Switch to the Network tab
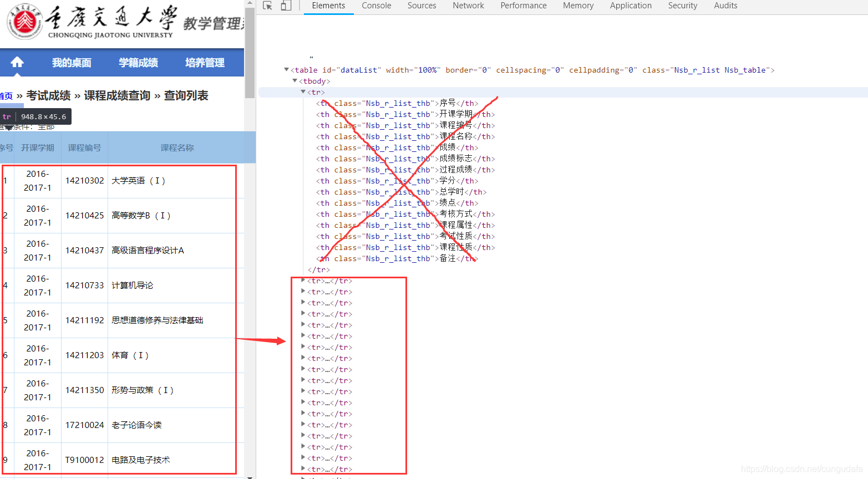This screenshot has width=868, height=479. [x=468, y=6]
